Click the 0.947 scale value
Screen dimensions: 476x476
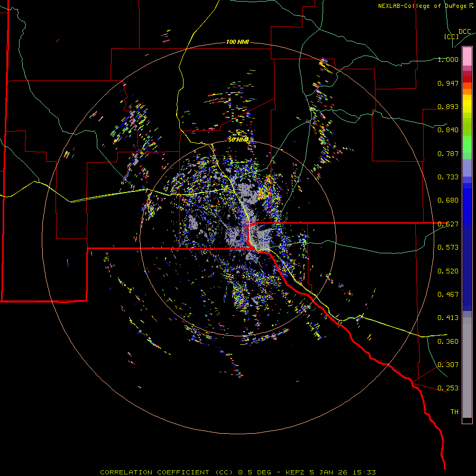pyautogui.click(x=448, y=83)
